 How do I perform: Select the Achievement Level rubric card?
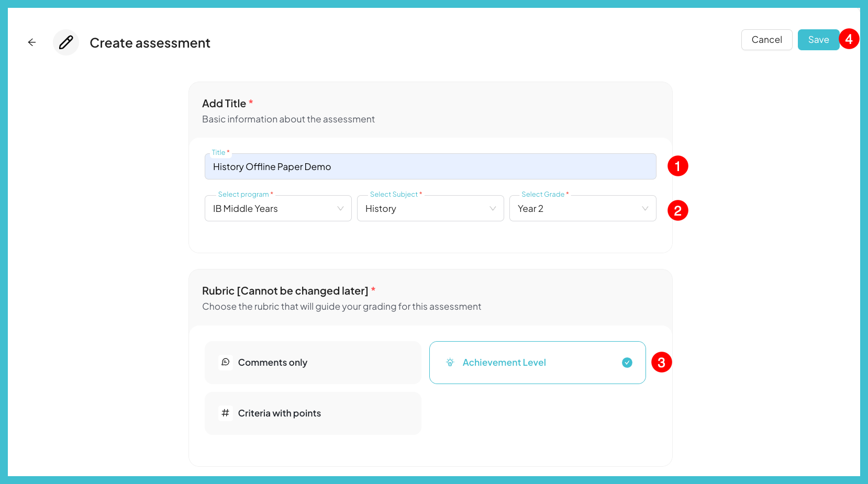pyautogui.click(x=537, y=363)
